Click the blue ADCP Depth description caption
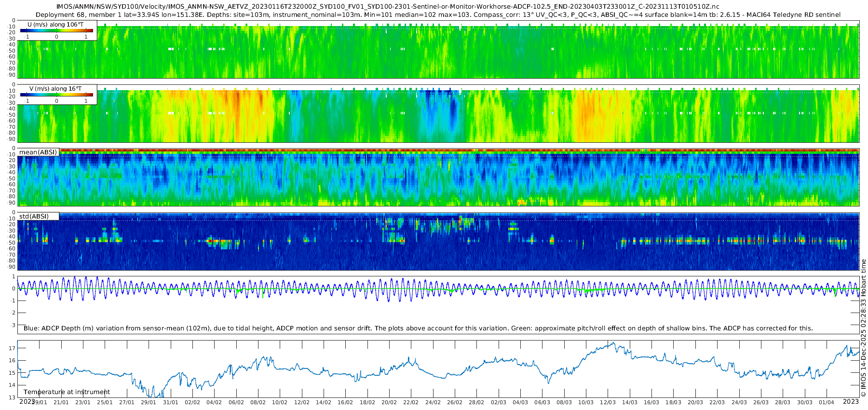Image resolution: width=868 pixels, height=410 pixels. coord(418,328)
